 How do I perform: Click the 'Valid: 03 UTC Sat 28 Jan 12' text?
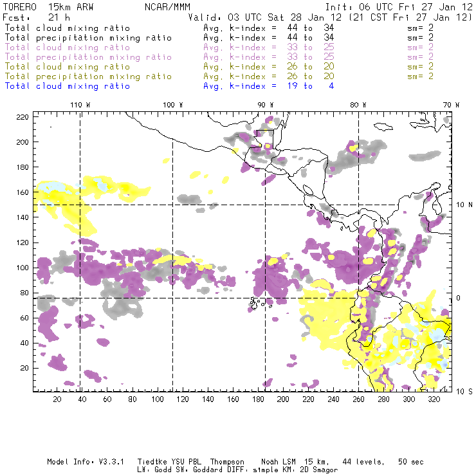click(265, 17)
